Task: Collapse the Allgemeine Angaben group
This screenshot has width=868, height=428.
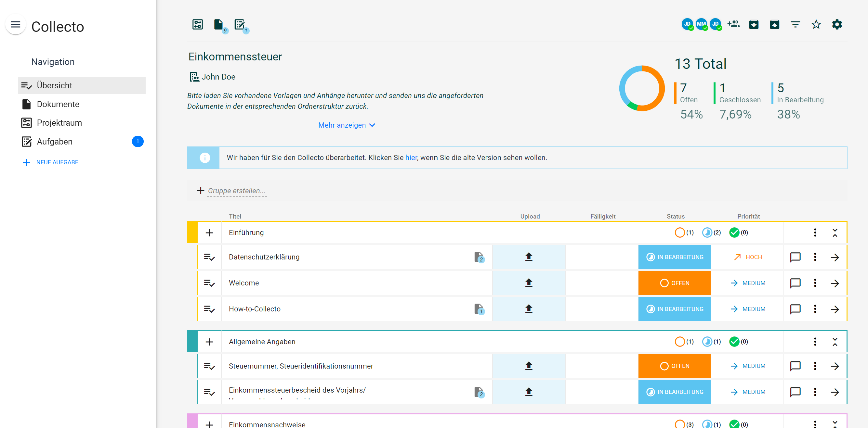Action: point(835,342)
